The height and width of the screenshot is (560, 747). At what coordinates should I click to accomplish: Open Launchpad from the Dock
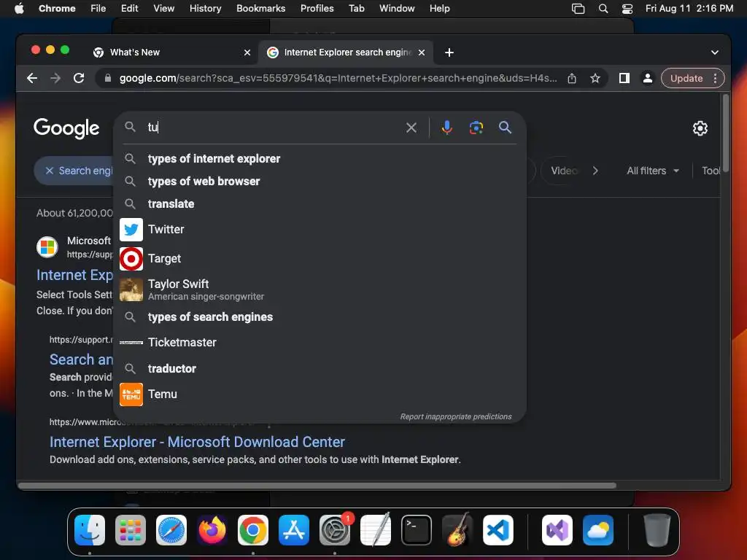tap(131, 530)
